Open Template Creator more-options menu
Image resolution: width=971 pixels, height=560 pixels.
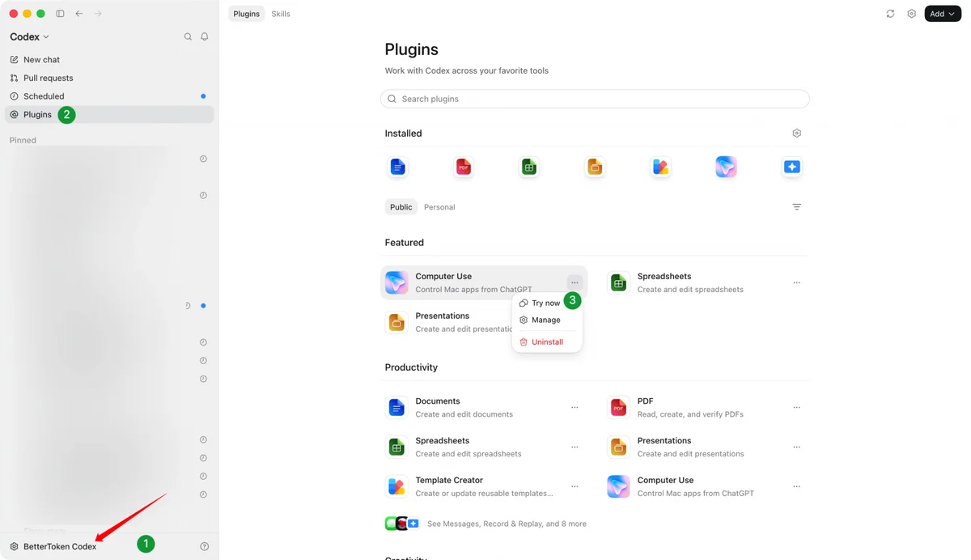(x=575, y=486)
